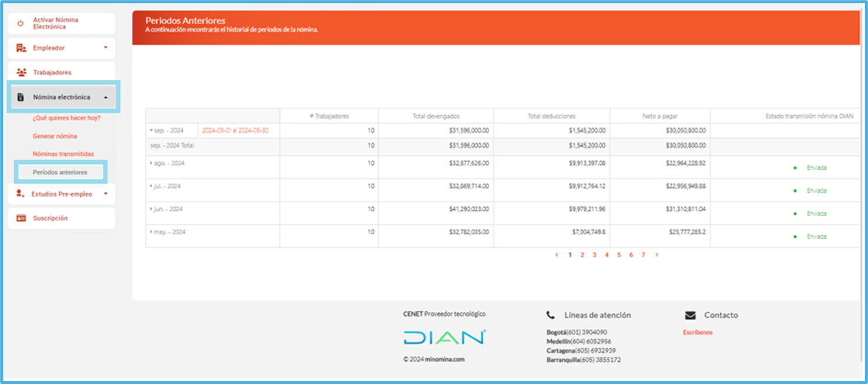Click the Total deducciones column header

(x=552, y=116)
